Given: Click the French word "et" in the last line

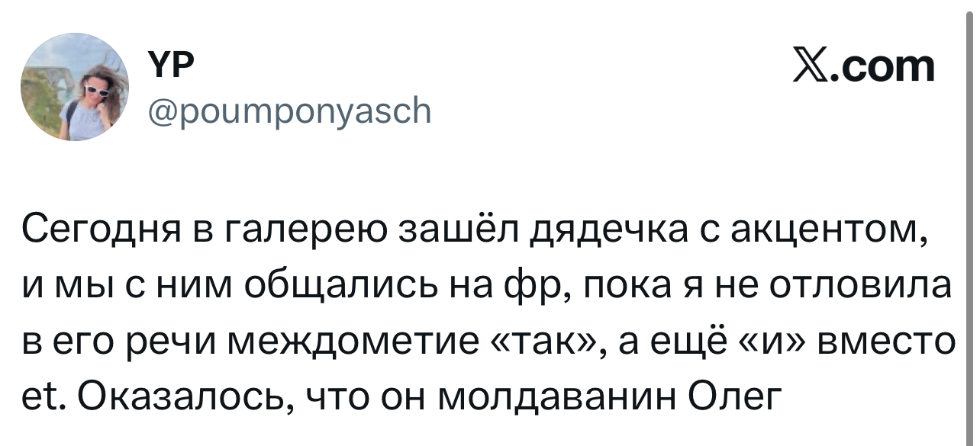Looking at the screenshot, I should coord(41,396).
